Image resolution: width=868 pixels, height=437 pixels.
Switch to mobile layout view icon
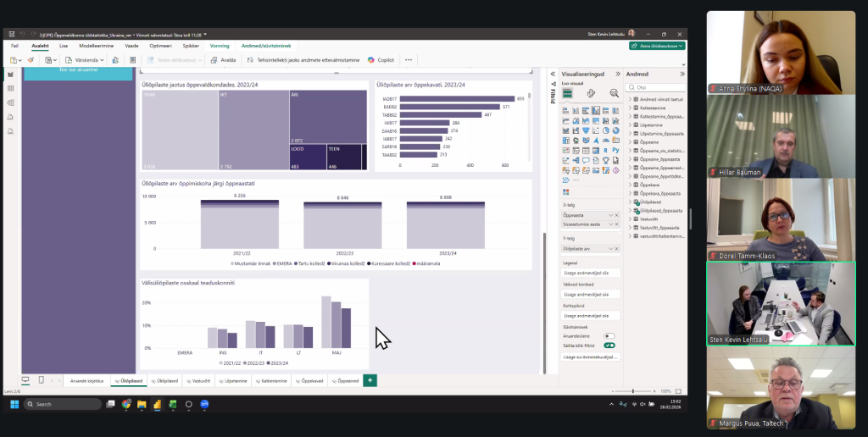pos(41,380)
